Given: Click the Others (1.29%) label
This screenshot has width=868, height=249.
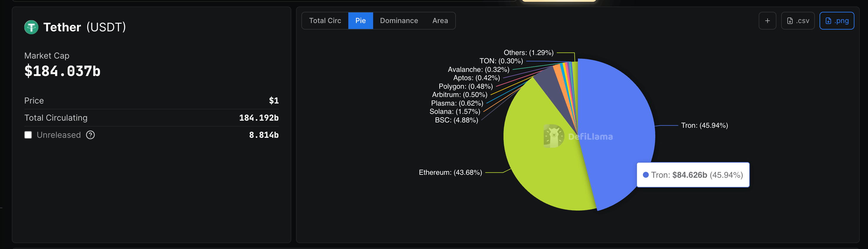Looking at the screenshot, I should 528,53.
